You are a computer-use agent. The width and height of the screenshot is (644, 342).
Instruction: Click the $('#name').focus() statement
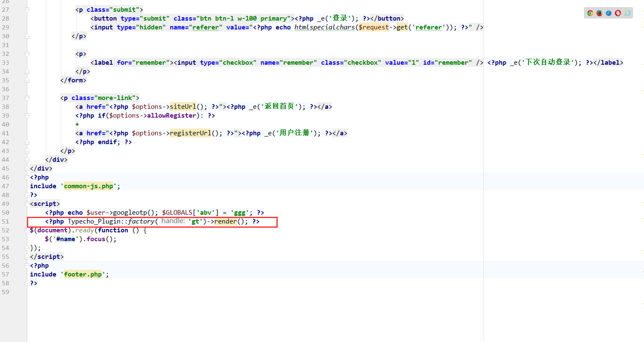pyautogui.click(x=81, y=239)
